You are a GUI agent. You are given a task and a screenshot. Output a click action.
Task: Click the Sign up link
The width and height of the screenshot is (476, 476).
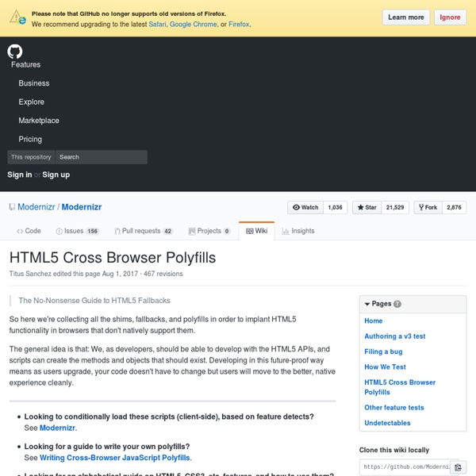pyautogui.click(x=56, y=175)
